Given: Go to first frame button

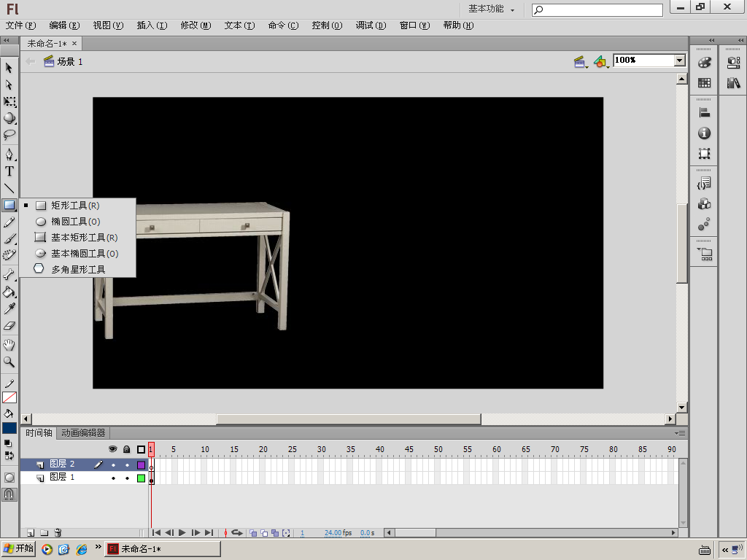Looking at the screenshot, I should (x=156, y=533).
